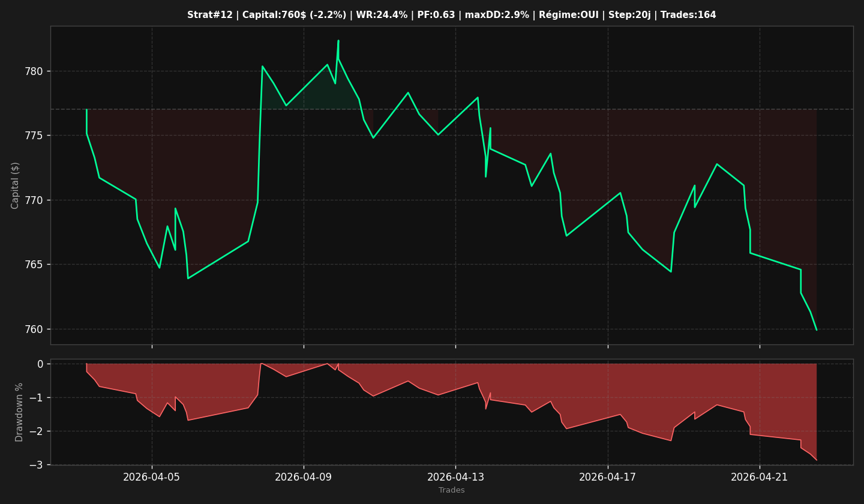Screen dimensions: 864x504
Task: Click the Capital ($) axis label
Action: pyautogui.click(x=16, y=185)
